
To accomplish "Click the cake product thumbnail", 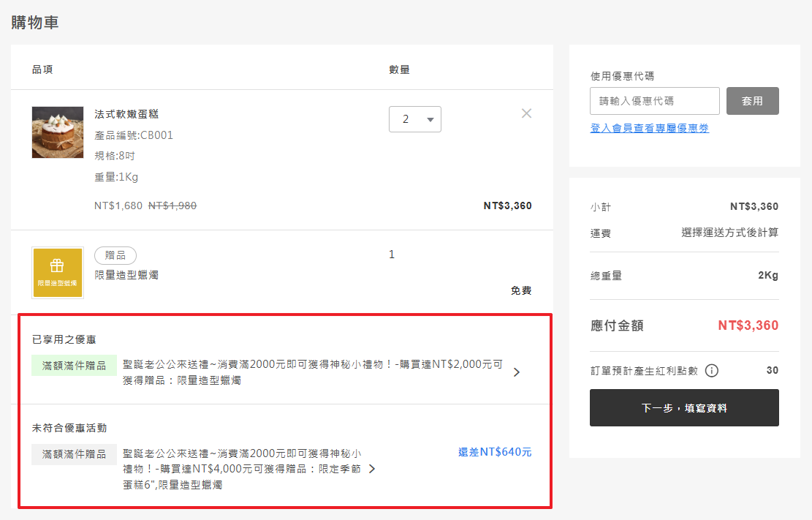I will point(58,132).
